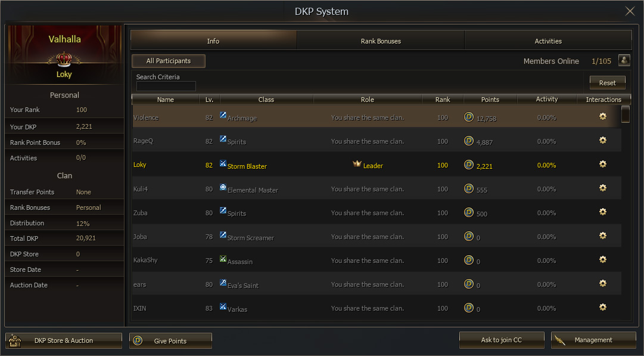
Task: Sort member list by Points column
Action: tap(490, 100)
